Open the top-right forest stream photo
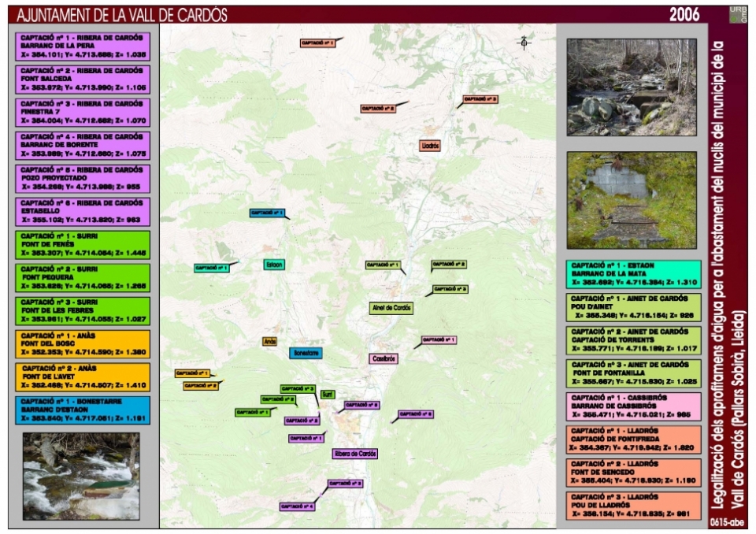 pyautogui.click(x=632, y=87)
